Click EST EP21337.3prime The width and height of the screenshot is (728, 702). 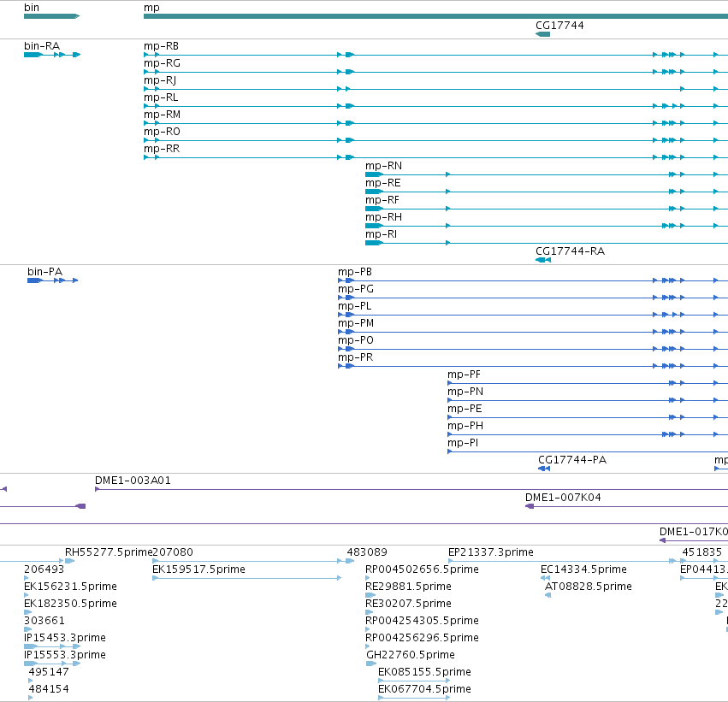[x=562, y=561]
